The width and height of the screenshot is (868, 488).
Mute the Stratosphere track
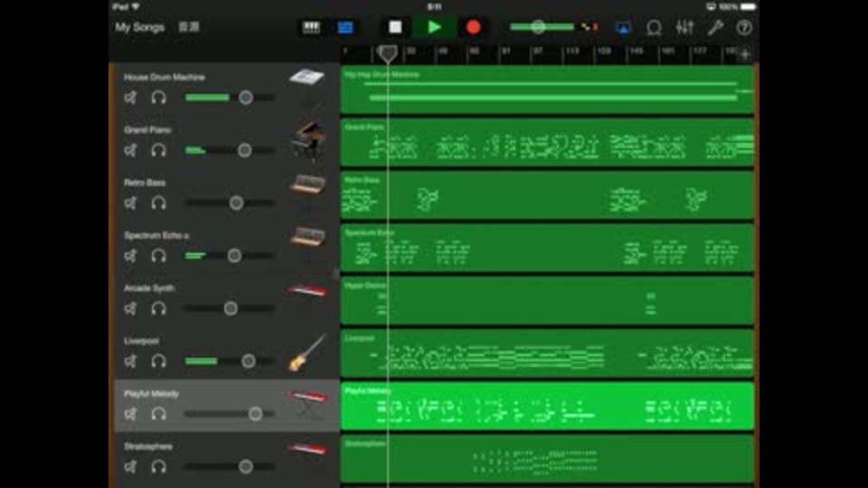pos(130,466)
